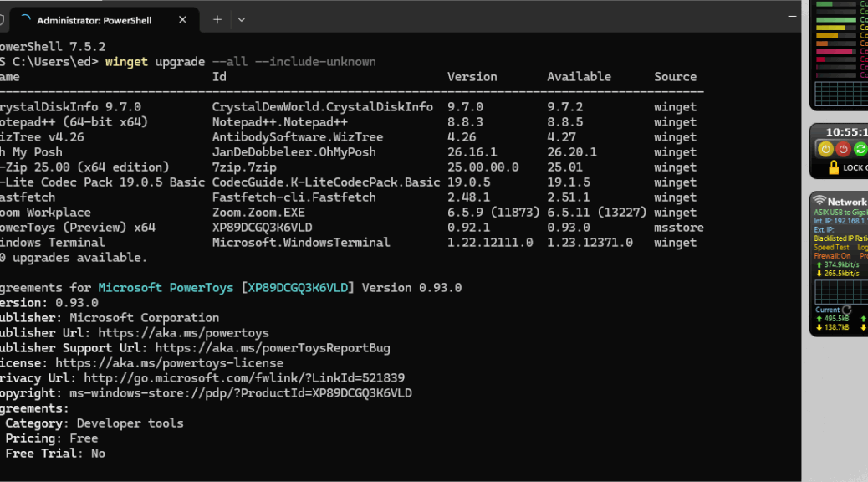Click Blacklisted IP Ratio in Network gadget
This screenshot has height=482, width=868.
pos(840,238)
